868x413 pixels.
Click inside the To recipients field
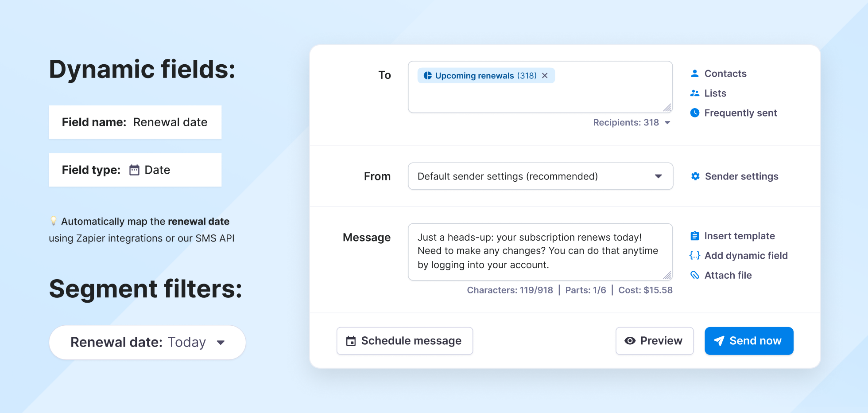[540, 98]
